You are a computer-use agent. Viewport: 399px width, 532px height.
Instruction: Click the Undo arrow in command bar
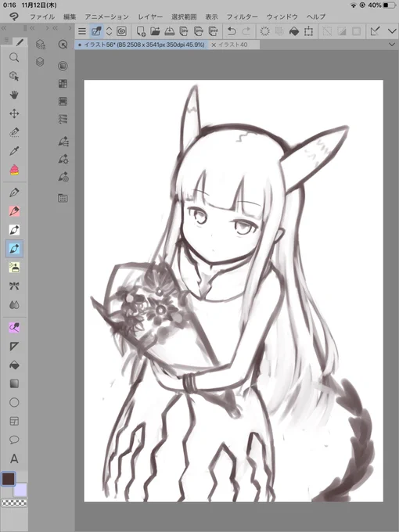(x=232, y=31)
